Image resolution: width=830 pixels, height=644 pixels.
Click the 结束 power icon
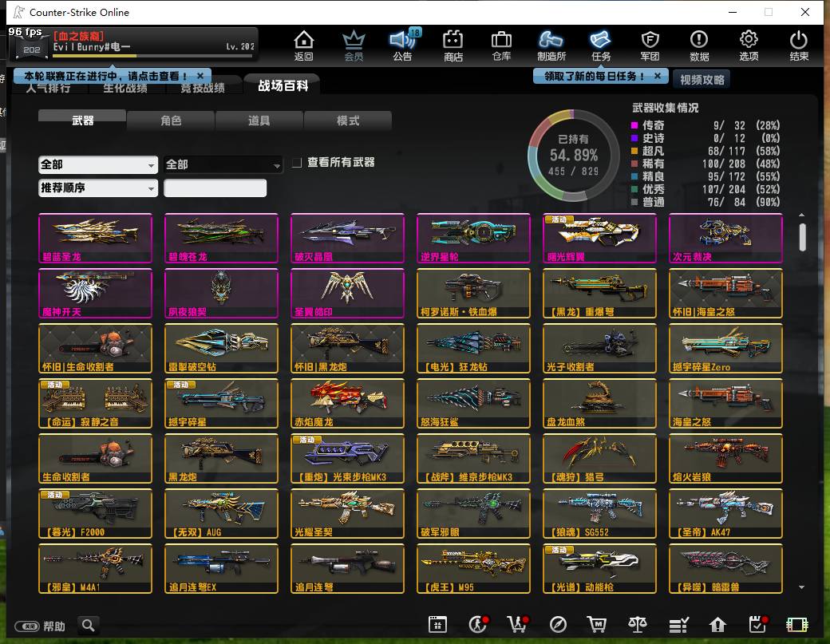799,45
